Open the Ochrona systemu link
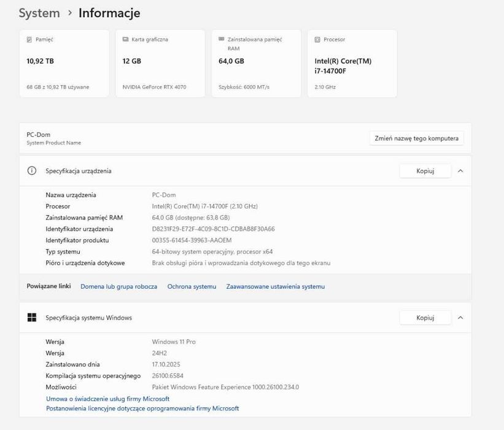504x430 pixels. point(192,286)
